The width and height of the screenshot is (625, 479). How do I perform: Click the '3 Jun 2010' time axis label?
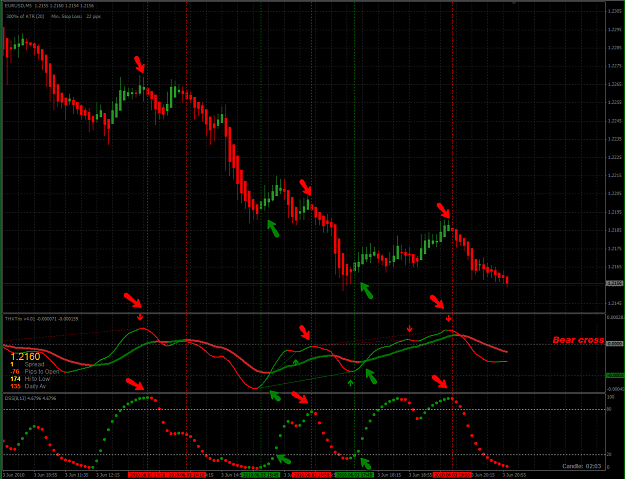tap(14, 475)
